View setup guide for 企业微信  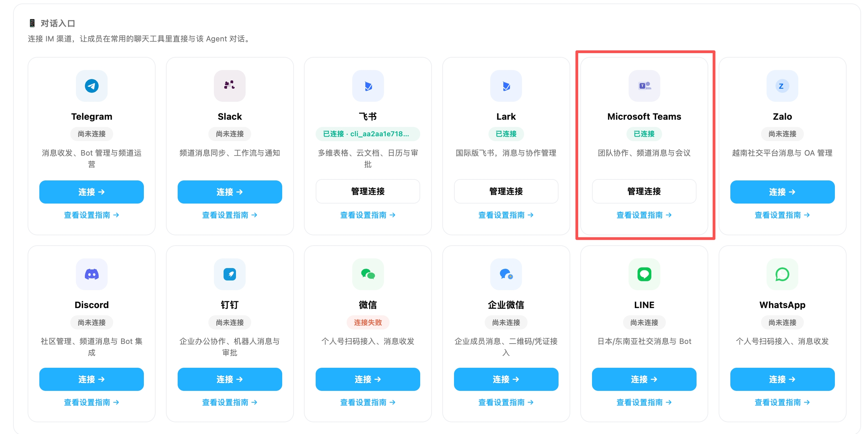coord(506,402)
